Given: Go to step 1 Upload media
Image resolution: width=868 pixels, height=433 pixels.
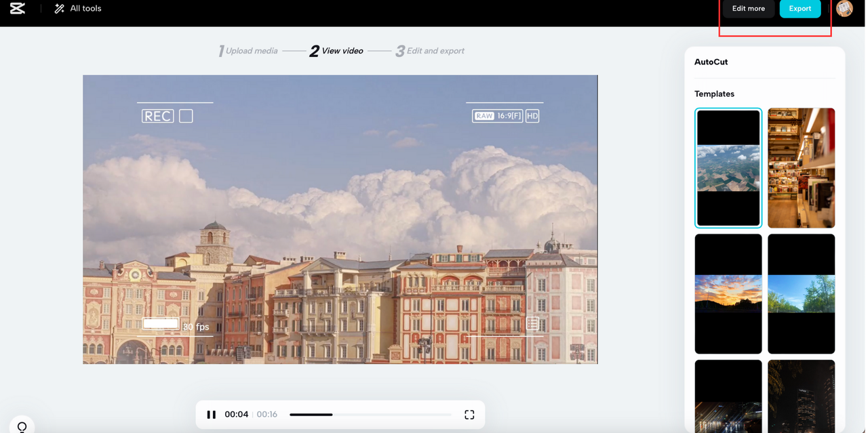Looking at the screenshot, I should tap(248, 51).
